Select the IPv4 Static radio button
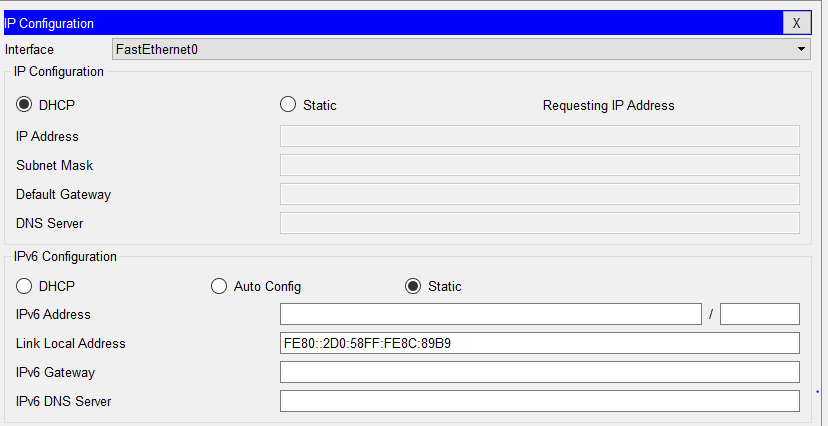 288,105
